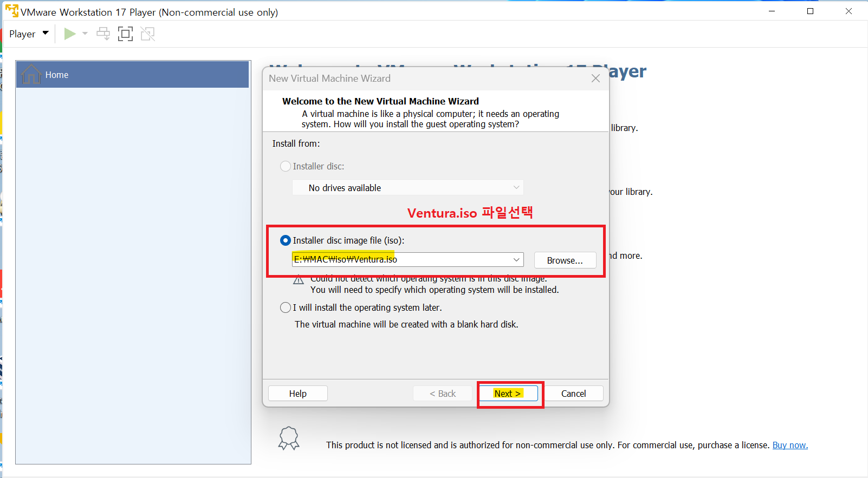Screen dimensions: 868x478
Task: Click the Back button
Action: pyautogui.click(x=443, y=394)
